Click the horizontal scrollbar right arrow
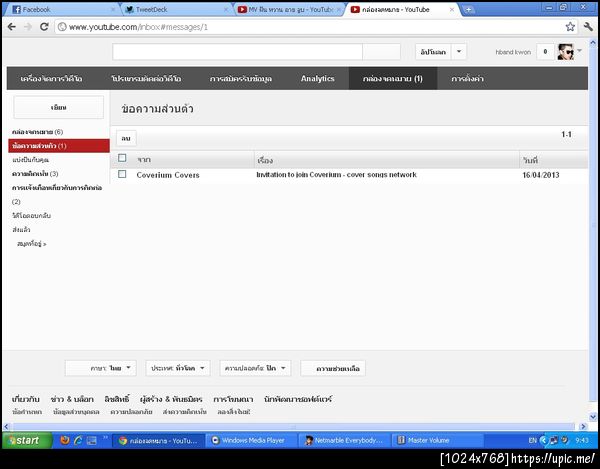This screenshot has width=600, height=469. (583, 426)
